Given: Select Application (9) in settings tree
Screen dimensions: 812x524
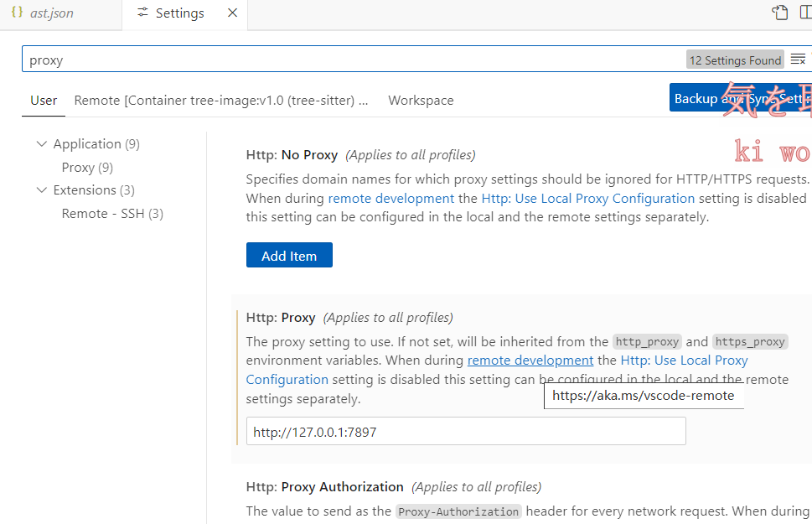Looking at the screenshot, I should (96, 143).
